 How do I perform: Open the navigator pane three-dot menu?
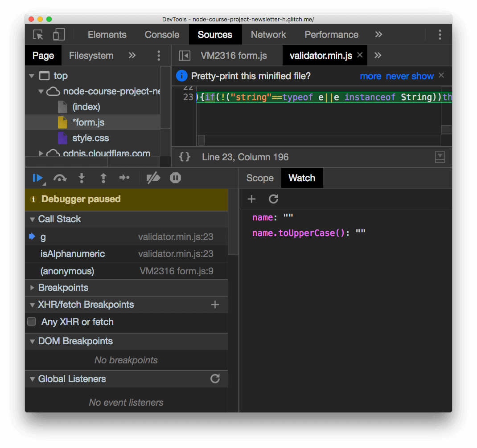pos(159,56)
